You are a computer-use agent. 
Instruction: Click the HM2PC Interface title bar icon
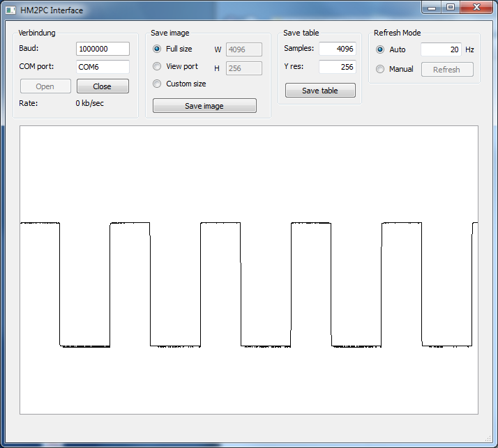click(x=10, y=10)
